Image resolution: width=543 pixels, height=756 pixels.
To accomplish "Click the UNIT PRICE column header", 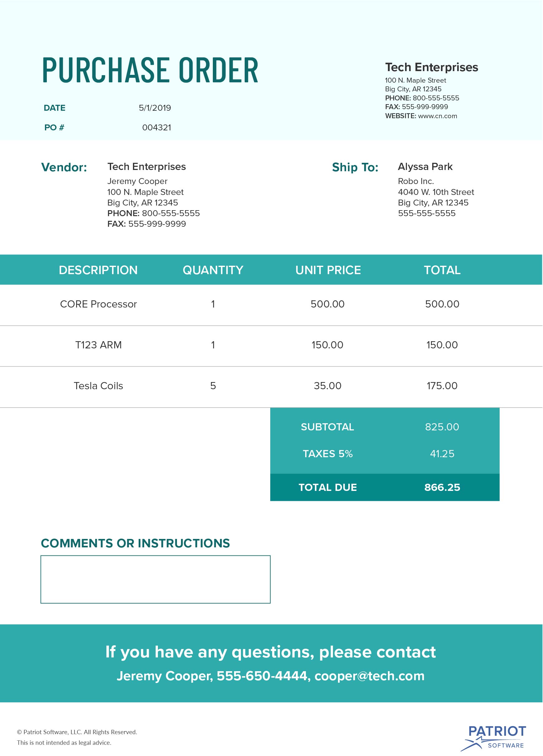I will click(x=328, y=270).
